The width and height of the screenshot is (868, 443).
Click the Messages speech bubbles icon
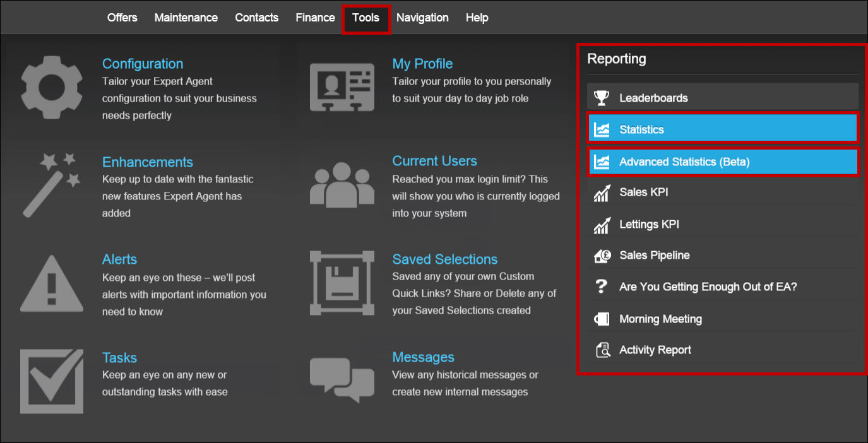342,381
